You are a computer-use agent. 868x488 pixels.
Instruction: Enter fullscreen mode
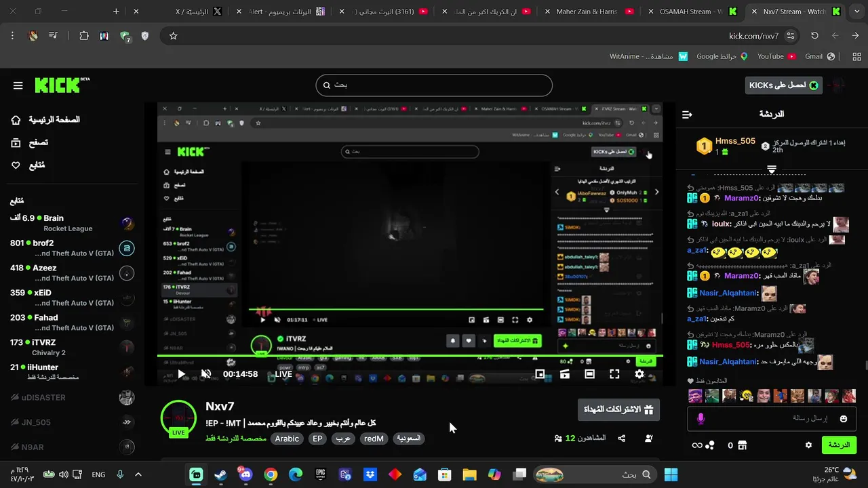[614, 374]
